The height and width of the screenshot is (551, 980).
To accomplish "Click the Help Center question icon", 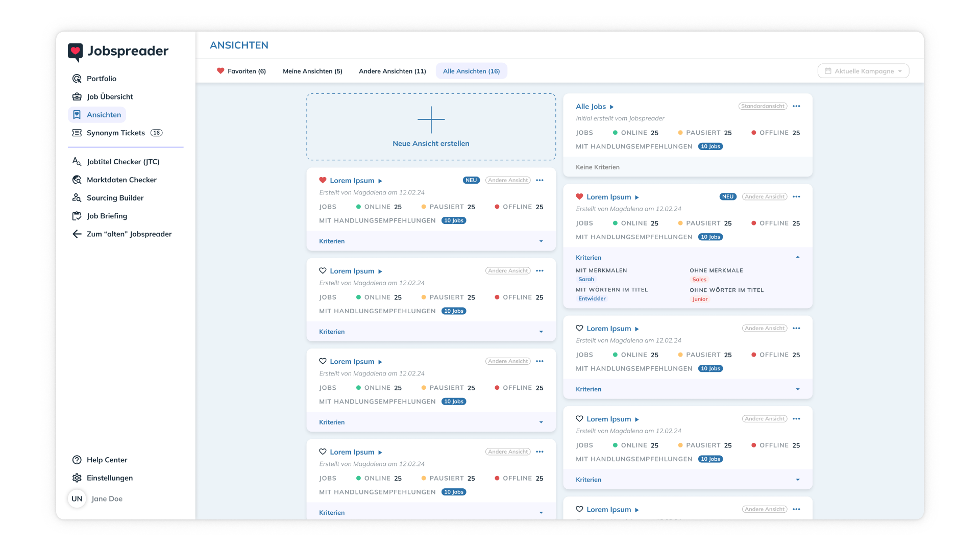I will (x=77, y=460).
